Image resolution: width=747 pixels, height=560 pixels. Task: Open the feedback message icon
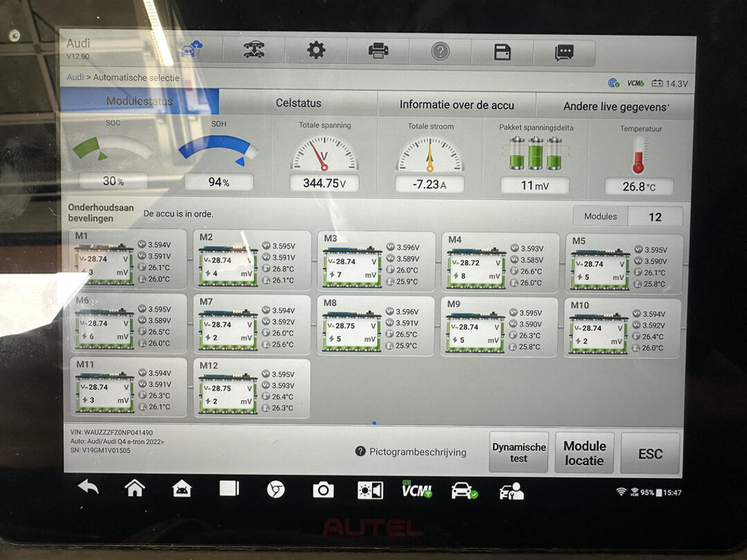click(x=564, y=53)
